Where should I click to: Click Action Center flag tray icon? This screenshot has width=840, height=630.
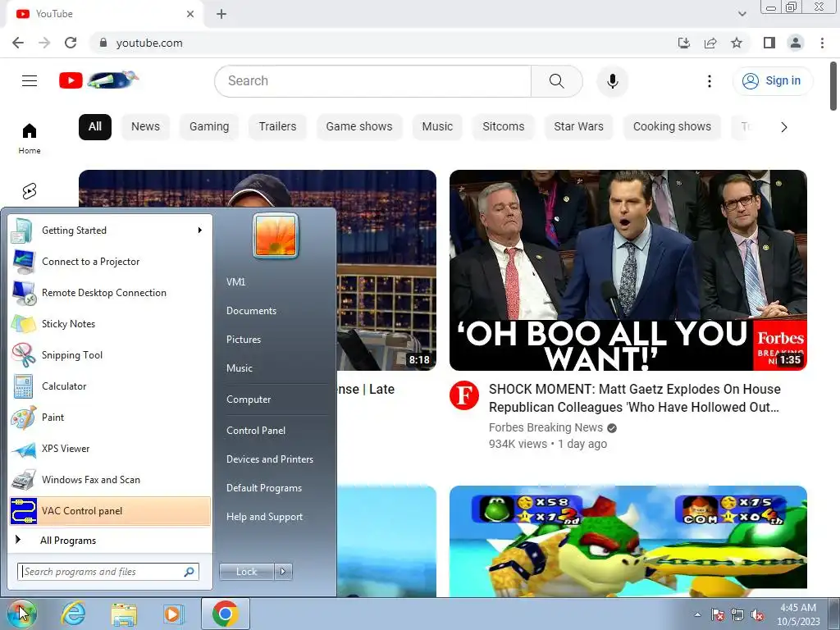pos(718,614)
